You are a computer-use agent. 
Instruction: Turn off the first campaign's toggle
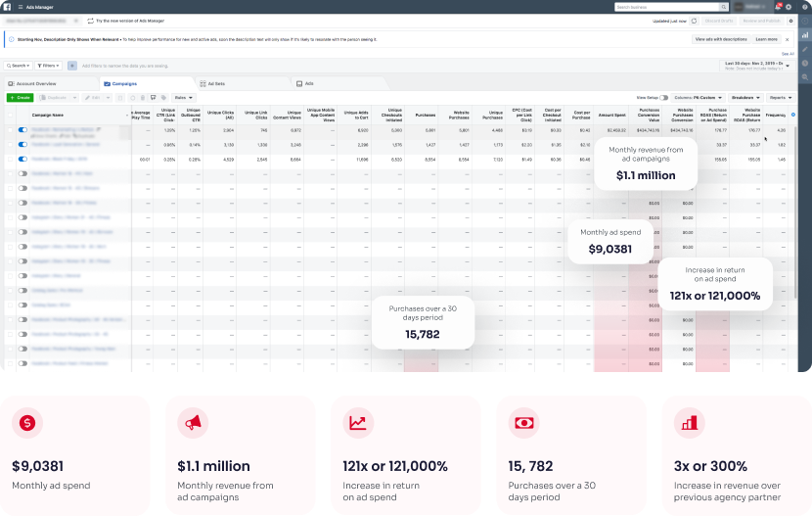(x=23, y=129)
